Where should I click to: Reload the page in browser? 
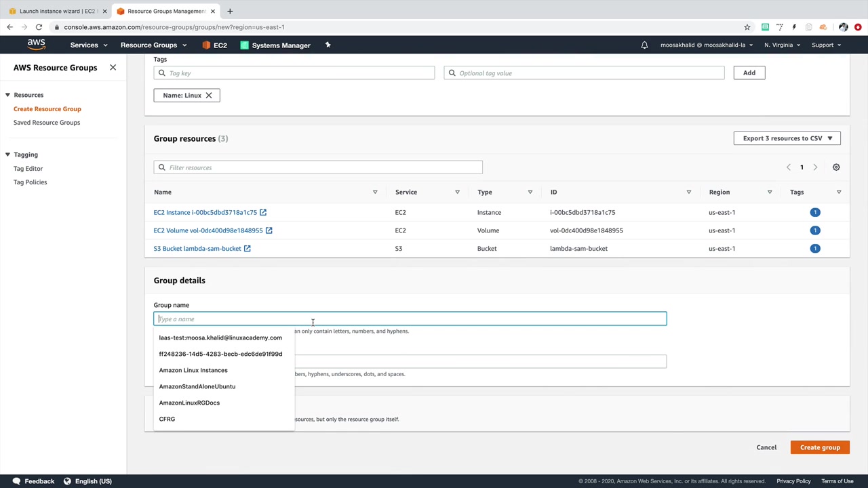pyautogui.click(x=39, y=27)
